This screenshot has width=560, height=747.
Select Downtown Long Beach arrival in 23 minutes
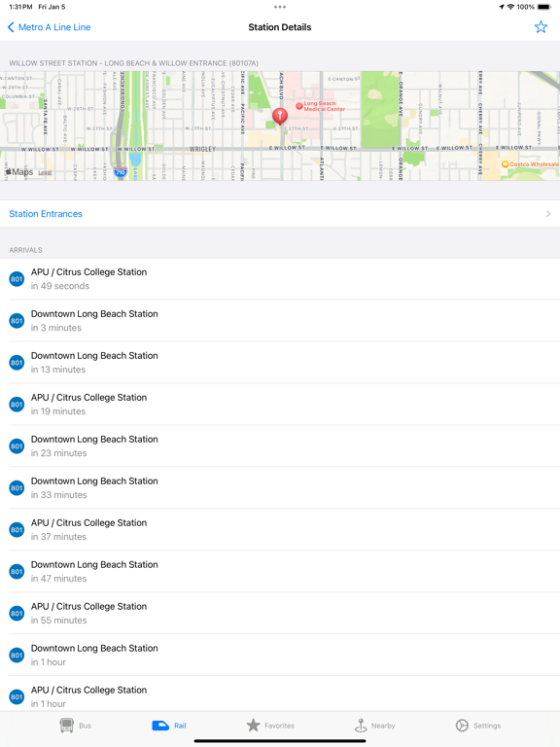280,446
